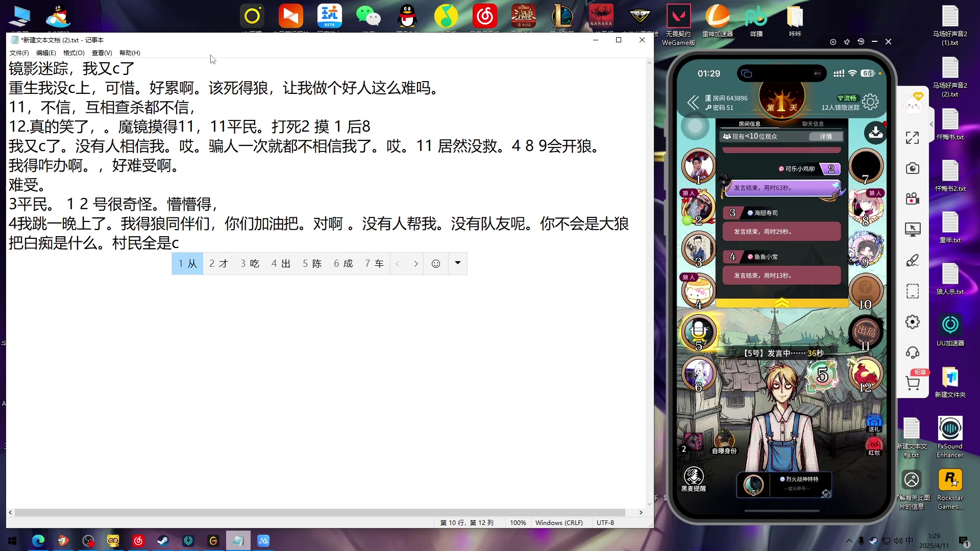
Task: Choose the dashed-rectangle region capture icon
Action: coord(912,291)
